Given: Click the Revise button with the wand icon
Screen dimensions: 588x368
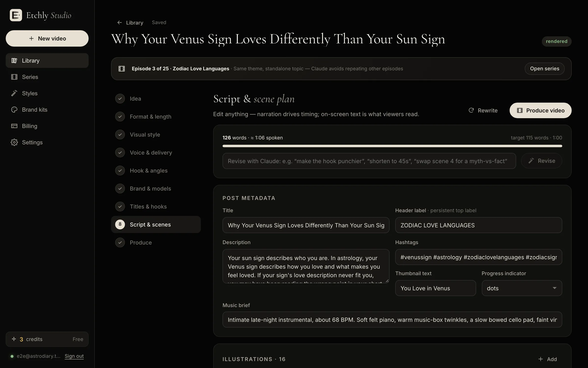Looking at the screenshot, I should [x=541, y=161].
